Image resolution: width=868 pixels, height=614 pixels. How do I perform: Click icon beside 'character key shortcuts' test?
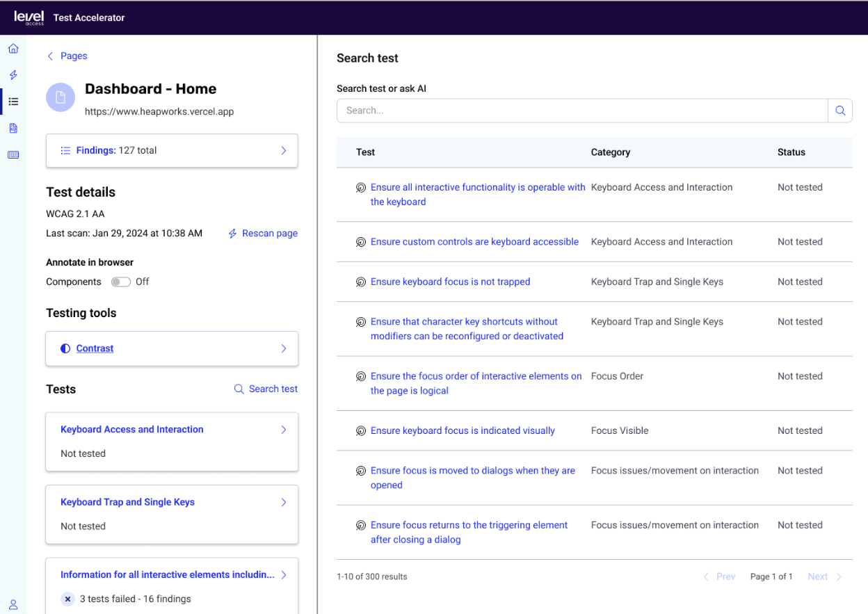(x=361, y=322)
